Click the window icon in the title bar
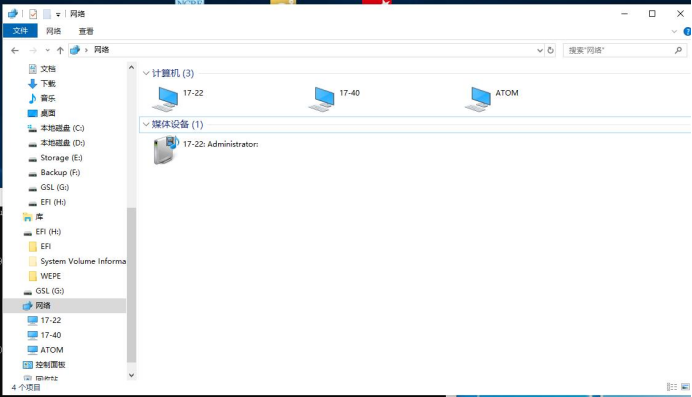 click(x=13, y=14)
